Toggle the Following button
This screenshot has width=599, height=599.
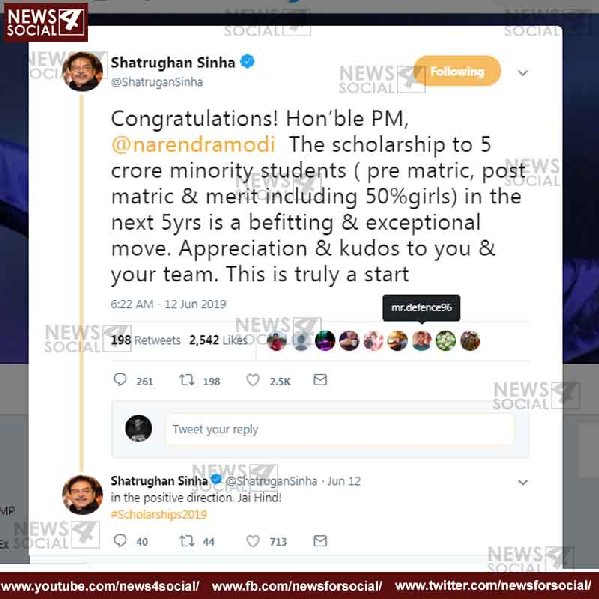point(457,71)
